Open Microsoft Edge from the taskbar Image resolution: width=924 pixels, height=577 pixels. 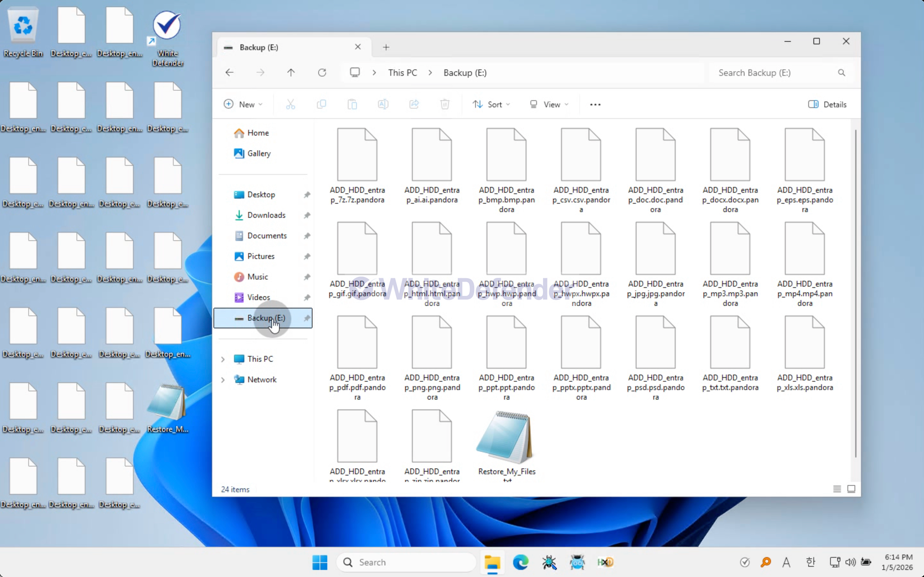coord(521,562)
